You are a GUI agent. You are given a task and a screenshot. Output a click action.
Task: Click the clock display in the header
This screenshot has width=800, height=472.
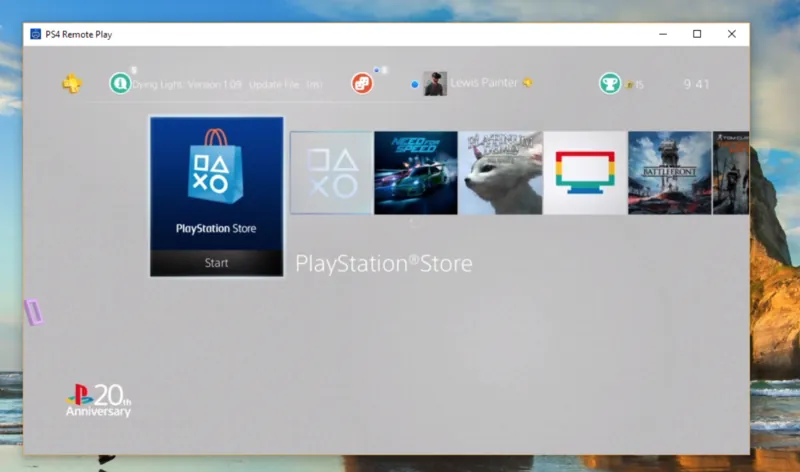pyautogui.click(x=696, y=84)
